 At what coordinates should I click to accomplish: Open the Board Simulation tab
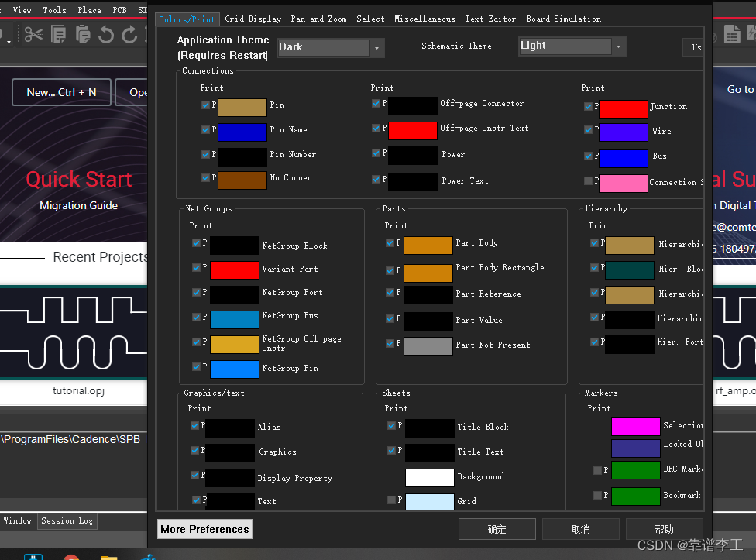point(564,19)
